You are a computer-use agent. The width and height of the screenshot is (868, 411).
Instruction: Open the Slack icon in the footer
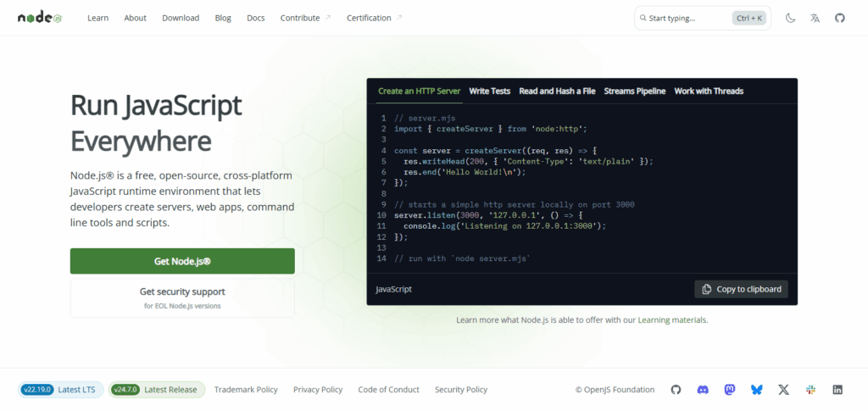pyautogui.click(x=810, y=390)
